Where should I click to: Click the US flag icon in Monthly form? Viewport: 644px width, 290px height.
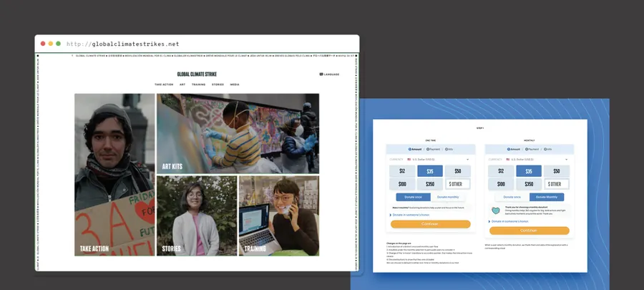click(x=508, y=160)
